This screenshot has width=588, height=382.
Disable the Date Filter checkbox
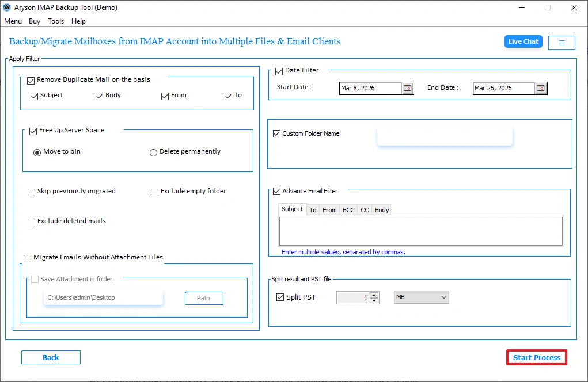click(279, 70)
